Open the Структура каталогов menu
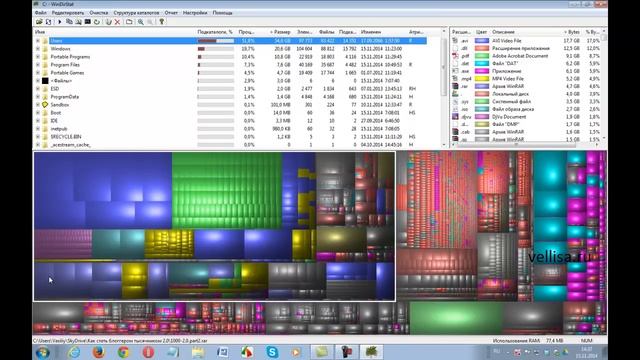 click(136, 13)
